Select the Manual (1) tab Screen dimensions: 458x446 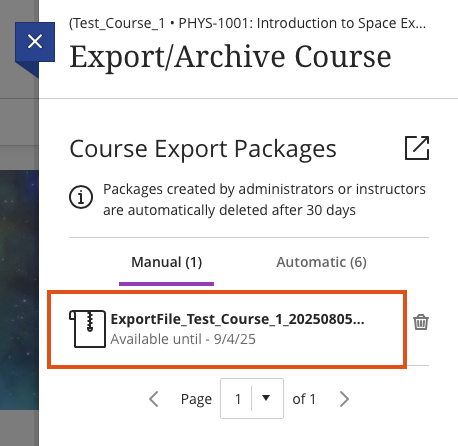coord(167,262)
